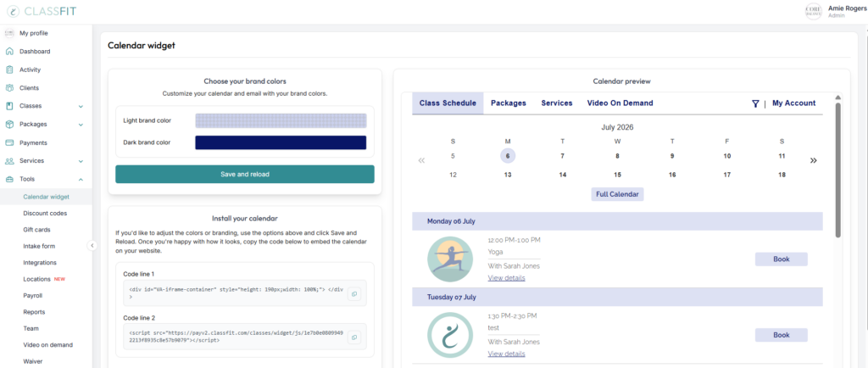The image size is (868, 368).
Task: Select date 9 in calendar
Action: click(672, 156)
